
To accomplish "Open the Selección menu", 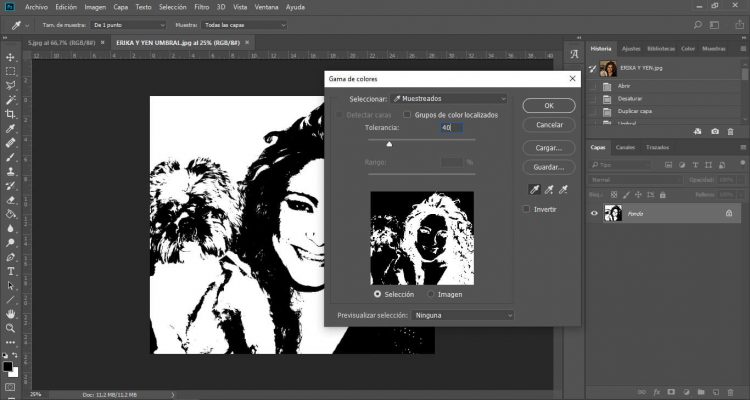I will [x=173, y=7].
